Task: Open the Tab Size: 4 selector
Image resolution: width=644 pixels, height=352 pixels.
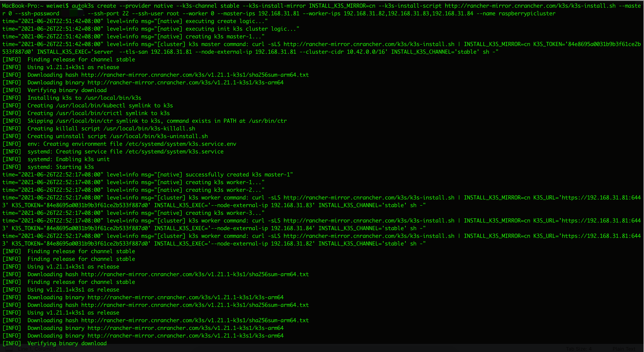Action: pyautogui.click(x=579, y=349)
